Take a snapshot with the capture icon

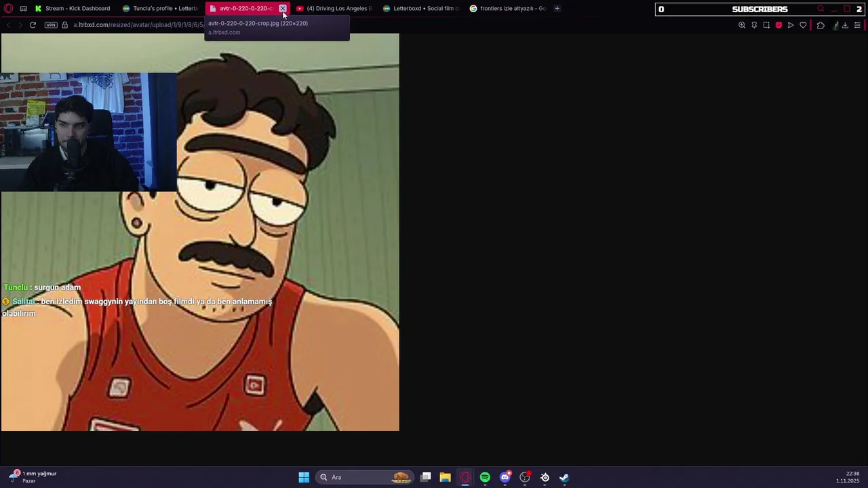point(766,25)
